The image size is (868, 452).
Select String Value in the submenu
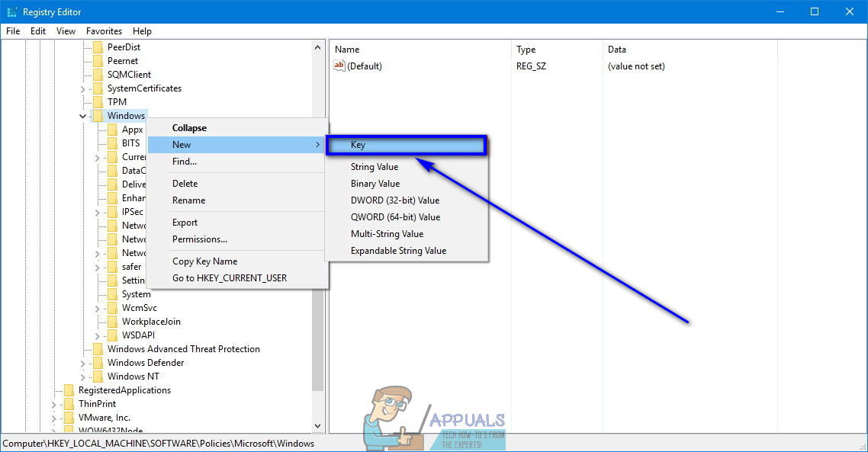click(407, 166)
